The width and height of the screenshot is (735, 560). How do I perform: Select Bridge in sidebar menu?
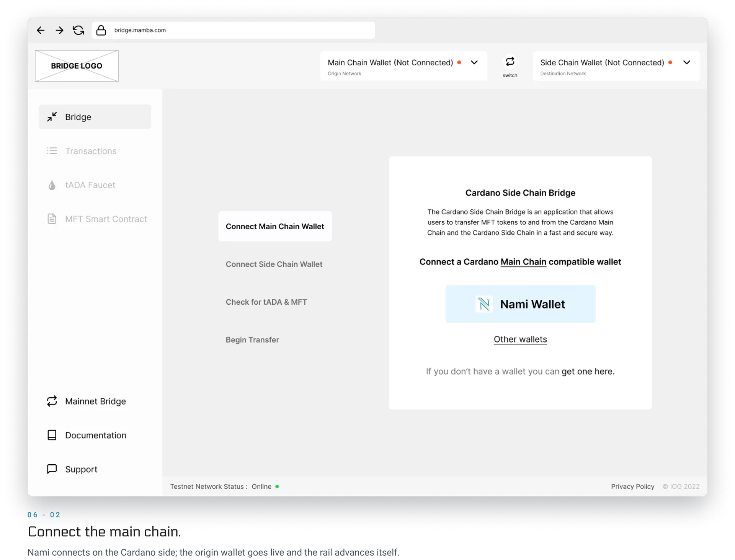point(95,117)
